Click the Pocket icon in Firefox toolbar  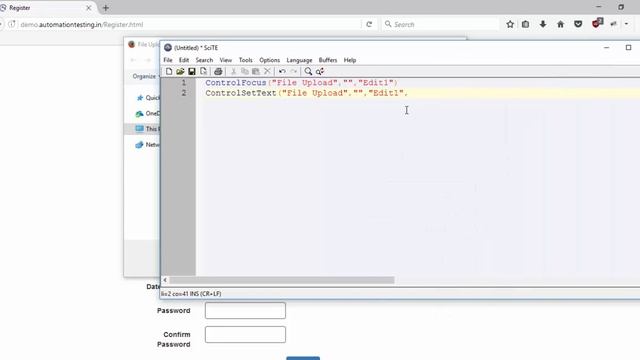(x=578, y=24)
